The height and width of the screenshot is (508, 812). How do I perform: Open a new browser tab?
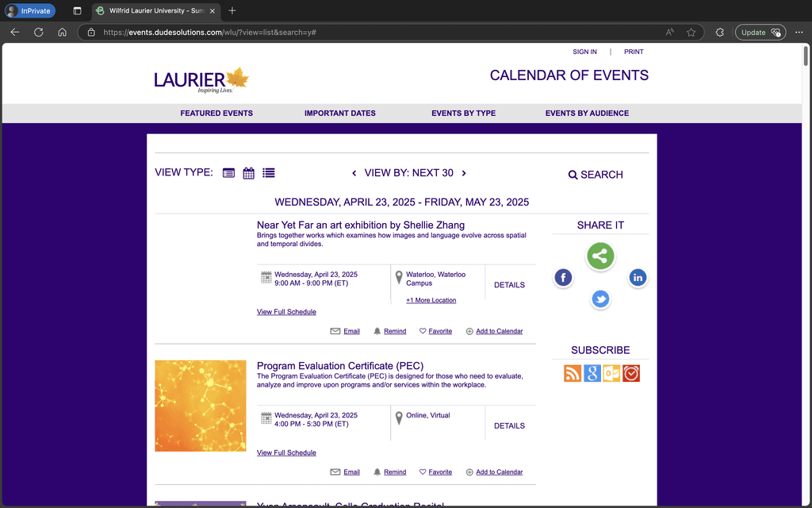(232, 10)
